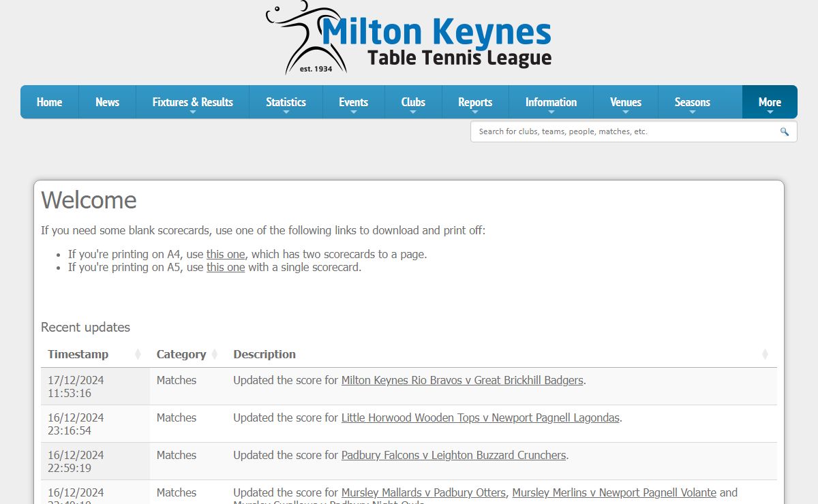Sort by Category column arrows
The height and width of the screenshot is (504, 818).
coord(214,354)
